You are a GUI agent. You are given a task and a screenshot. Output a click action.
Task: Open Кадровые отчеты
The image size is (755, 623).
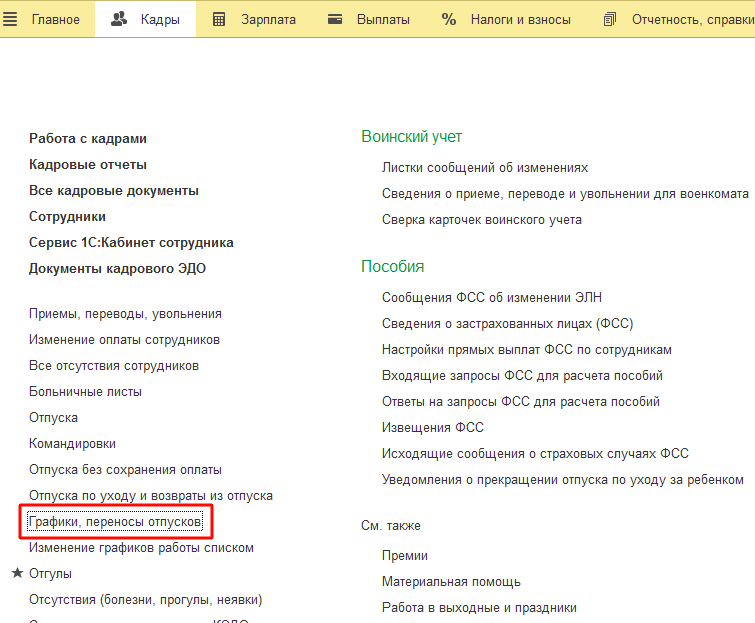click(88, 165)
